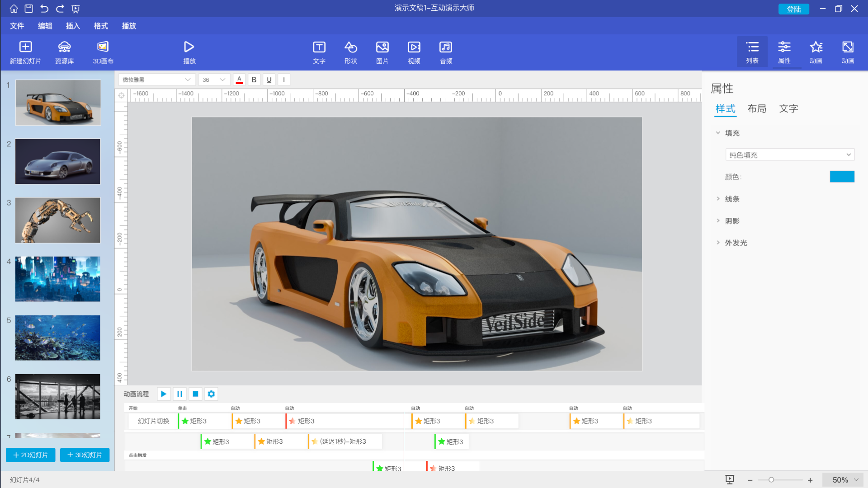Toggle underline text formatting
The height and width of the screenshot is (488, 868).
pos(269,80)
